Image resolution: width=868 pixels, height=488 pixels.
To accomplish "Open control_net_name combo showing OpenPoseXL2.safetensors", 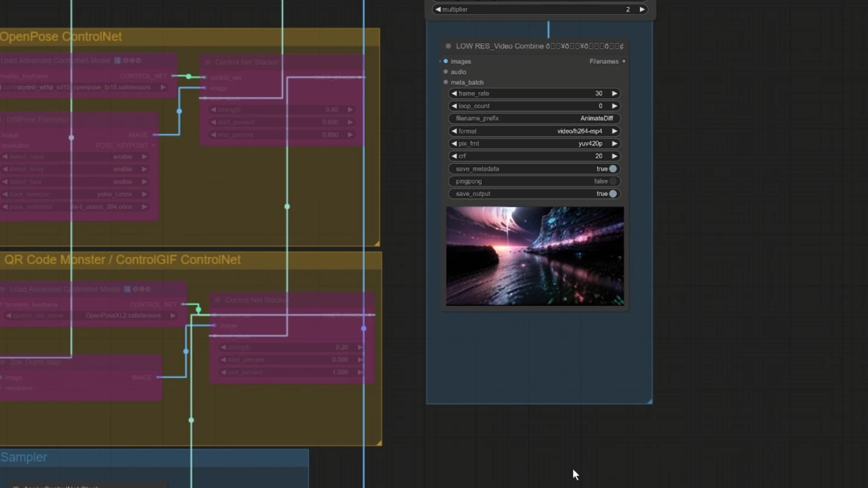I will [x=92, y=316].
